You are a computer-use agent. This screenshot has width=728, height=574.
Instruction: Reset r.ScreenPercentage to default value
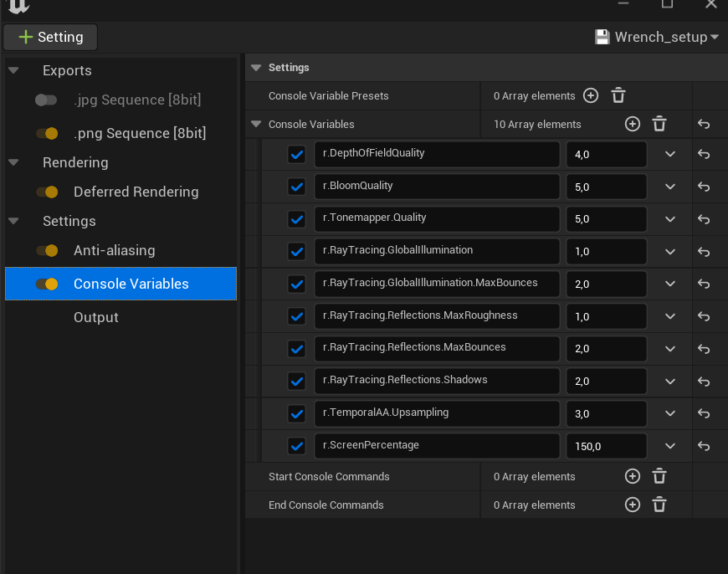704,446
